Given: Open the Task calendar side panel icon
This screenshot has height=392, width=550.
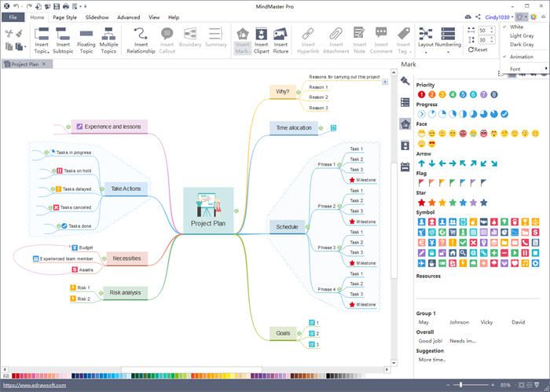Looking at the screenshot, I should coord(405,167).
